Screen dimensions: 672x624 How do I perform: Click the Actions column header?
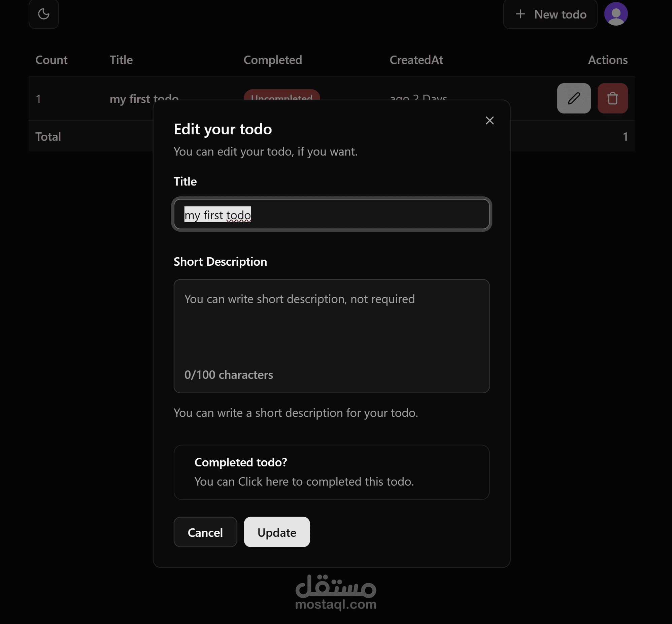coord(607,60)
